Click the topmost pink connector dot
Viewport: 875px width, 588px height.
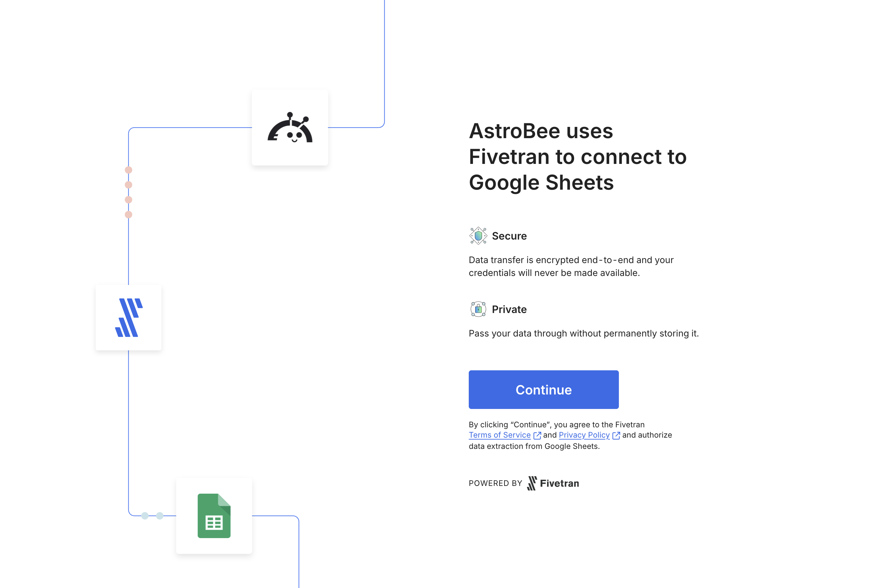click(x=128, y=170)
